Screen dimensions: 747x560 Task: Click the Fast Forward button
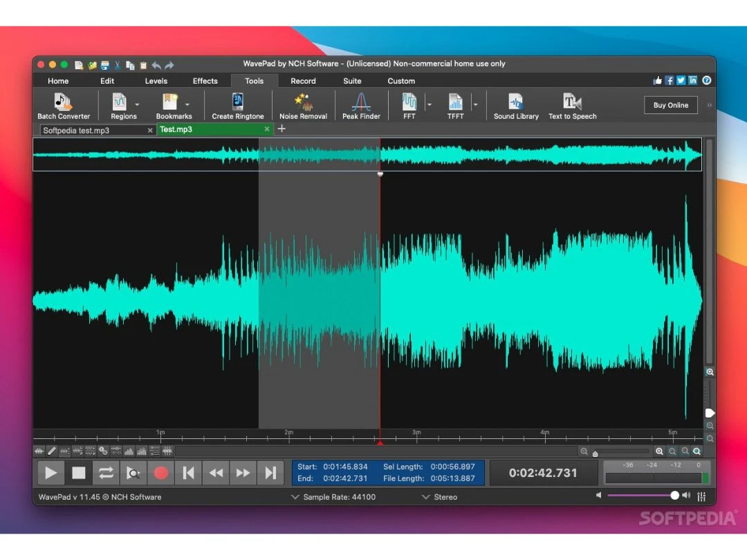point(243,473)
